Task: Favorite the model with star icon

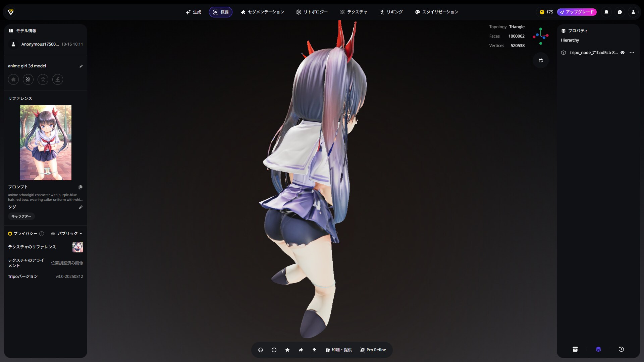Action: pyautogui.click(x=287, y=350)
